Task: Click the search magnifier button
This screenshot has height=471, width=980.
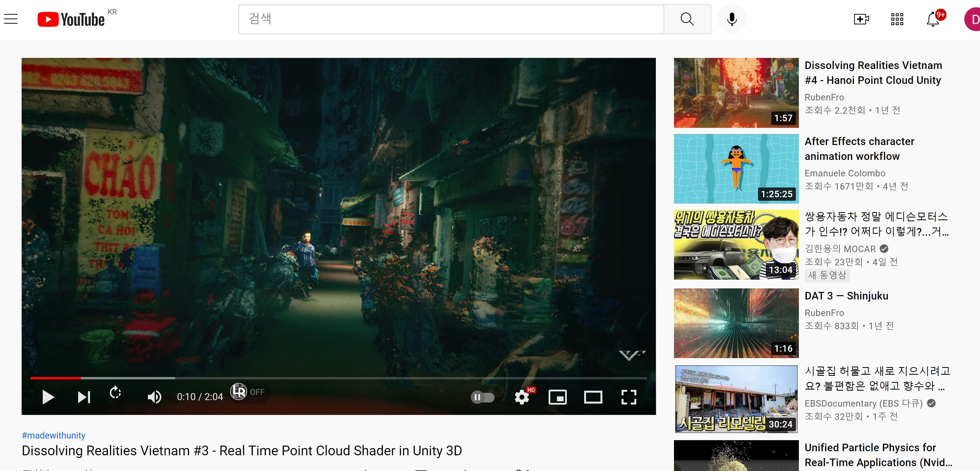Action: pyautogui.click(x=687, y=19)
